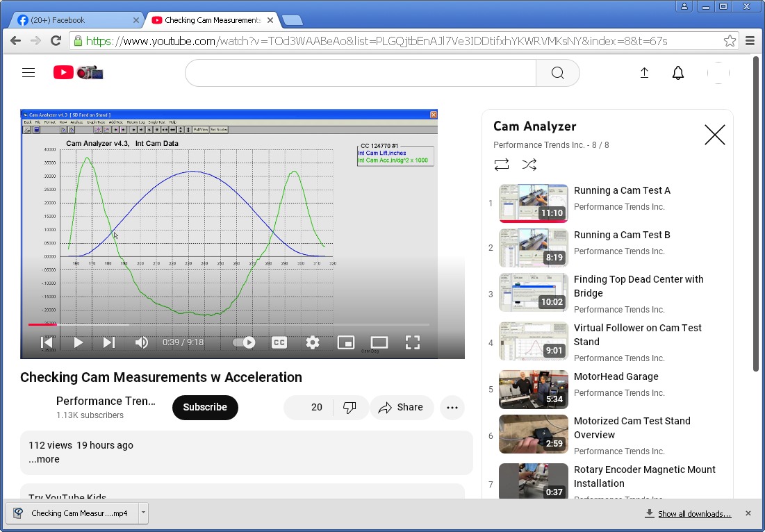This screenshot has height=532, width=765.
Task: Reload the YouTube page
Action: [x=56, y=41]
